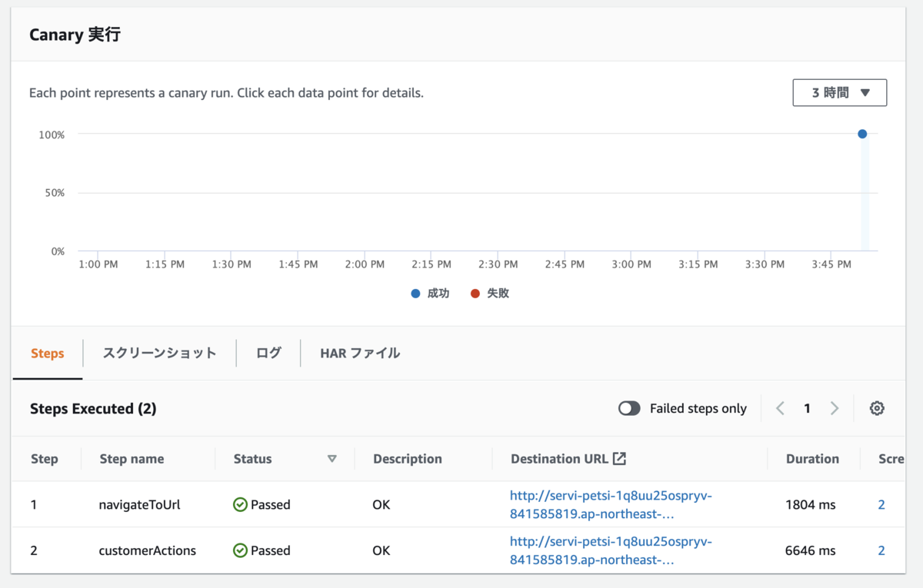Viewport: 923px width, 588px height.
Task: Click page number 1 in pagination
Action: coord(807,409)
